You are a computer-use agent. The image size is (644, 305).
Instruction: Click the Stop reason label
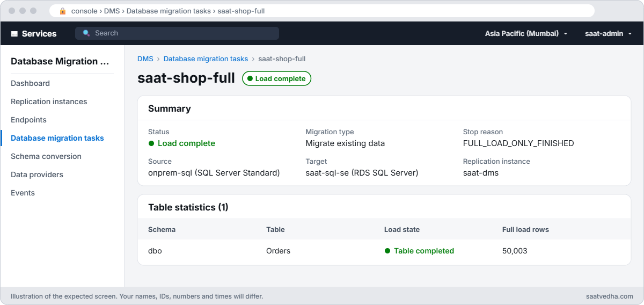(x=483, y=132)
